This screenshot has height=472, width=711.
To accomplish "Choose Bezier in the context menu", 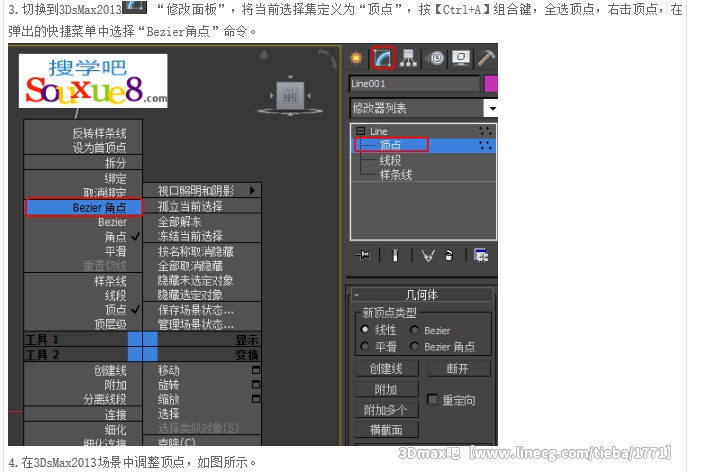I will [x=112, y=222].
